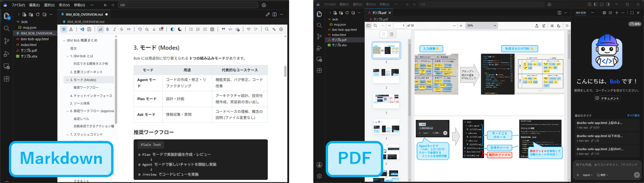The width and height of the screenshot is (644, 183).
Task: Switch PDF sidebar to list outline view
Action: coord(391,34)
